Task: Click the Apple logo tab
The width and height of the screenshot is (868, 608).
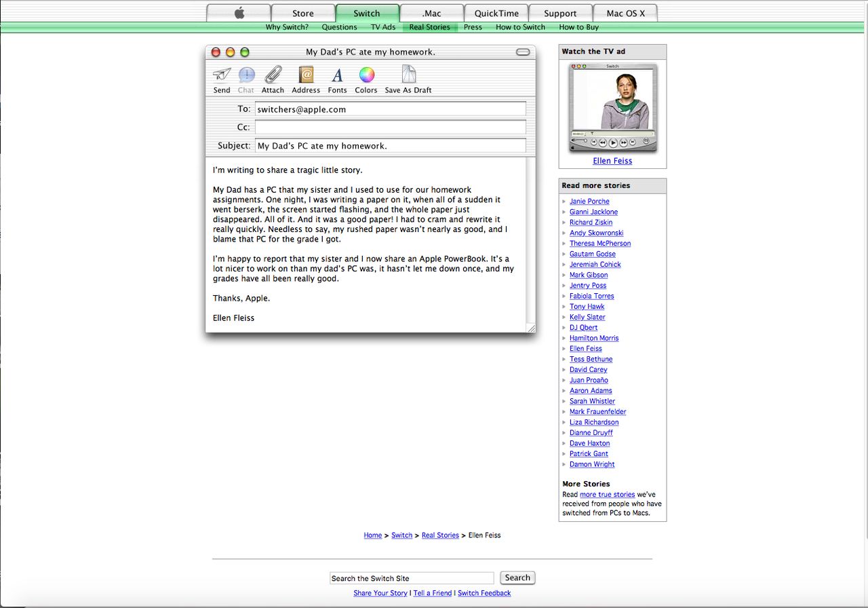Action: click(239, 13)
